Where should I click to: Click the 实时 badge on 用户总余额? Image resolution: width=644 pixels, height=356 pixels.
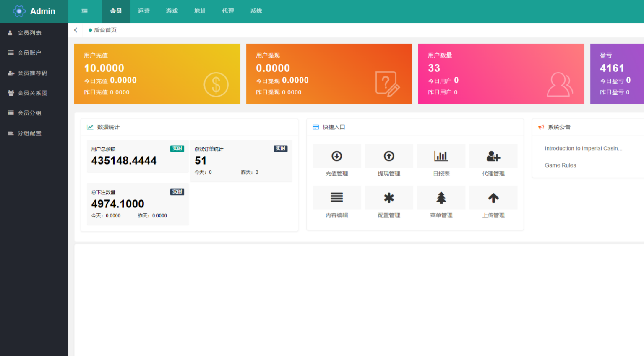pyautogui.click(x=177, y=148)
